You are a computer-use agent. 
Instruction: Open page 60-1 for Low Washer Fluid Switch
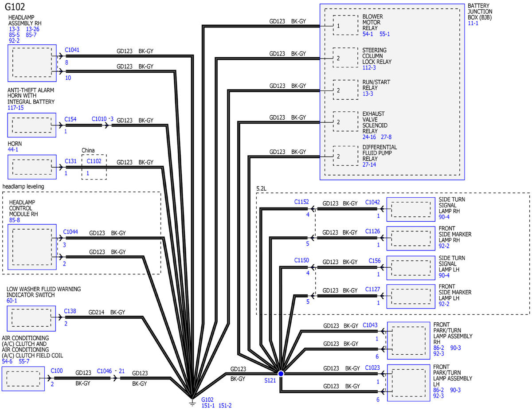[x=12, y=301]
